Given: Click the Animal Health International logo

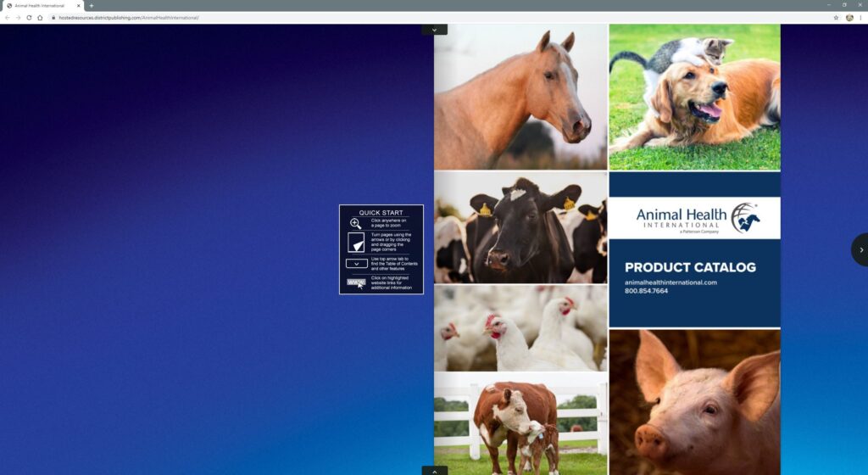Looking at the screenshot, I should 698,218.
